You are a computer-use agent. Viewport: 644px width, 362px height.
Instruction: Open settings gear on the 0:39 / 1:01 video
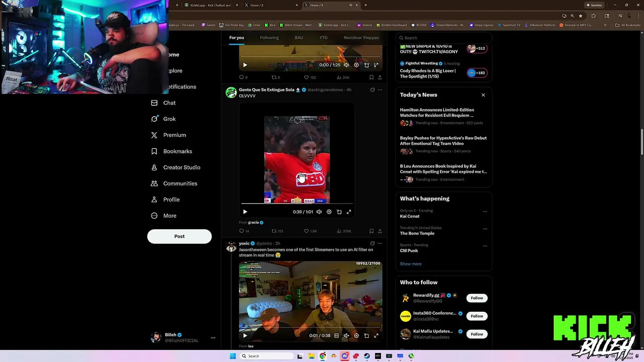coord(329,212)
